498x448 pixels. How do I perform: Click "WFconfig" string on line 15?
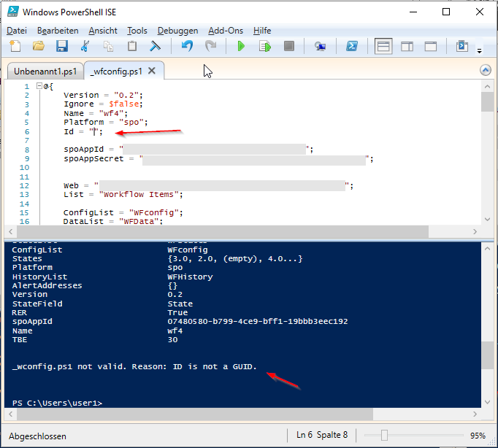click(x=154, y=212)
